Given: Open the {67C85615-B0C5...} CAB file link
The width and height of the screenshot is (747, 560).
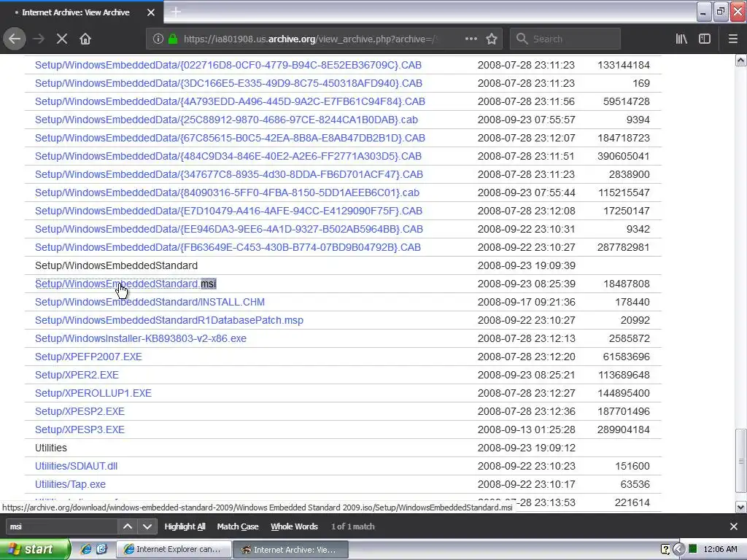Looking at the screenshot, I should tap(230, 138).
